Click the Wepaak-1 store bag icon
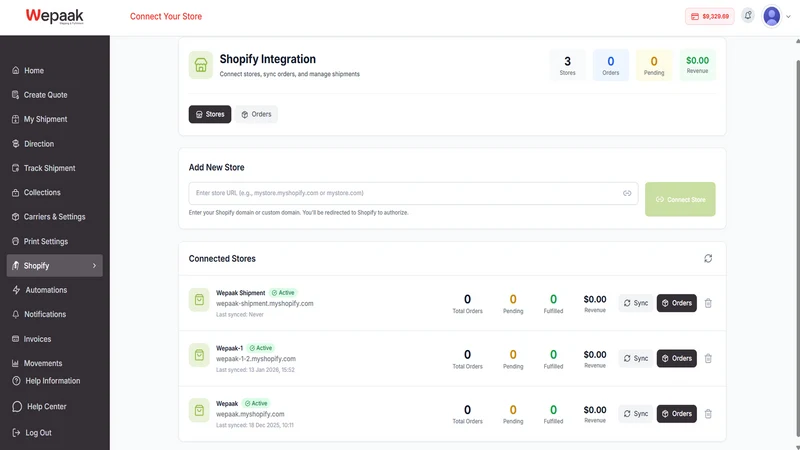800x450 pixels. (x=199, y=355)
